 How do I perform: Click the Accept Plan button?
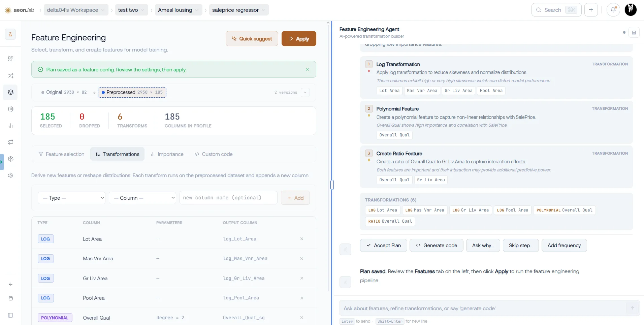tap(383, 245)
